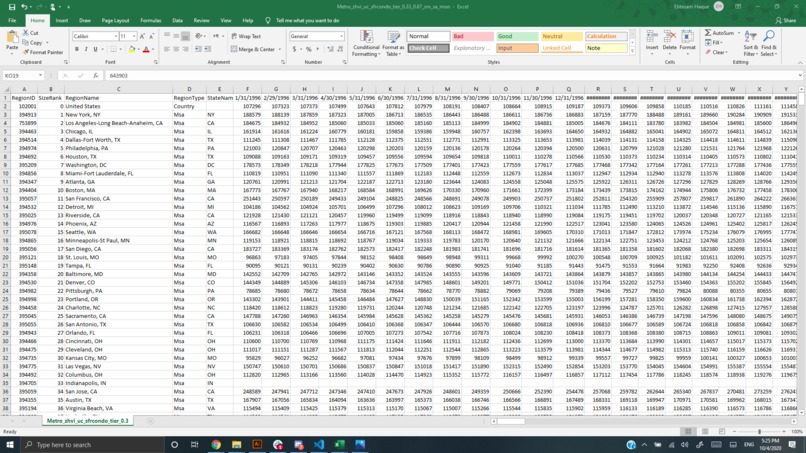Click the Share button
Image resolution: width=806 pixels, height=453 pixels.
pos(786,21)
